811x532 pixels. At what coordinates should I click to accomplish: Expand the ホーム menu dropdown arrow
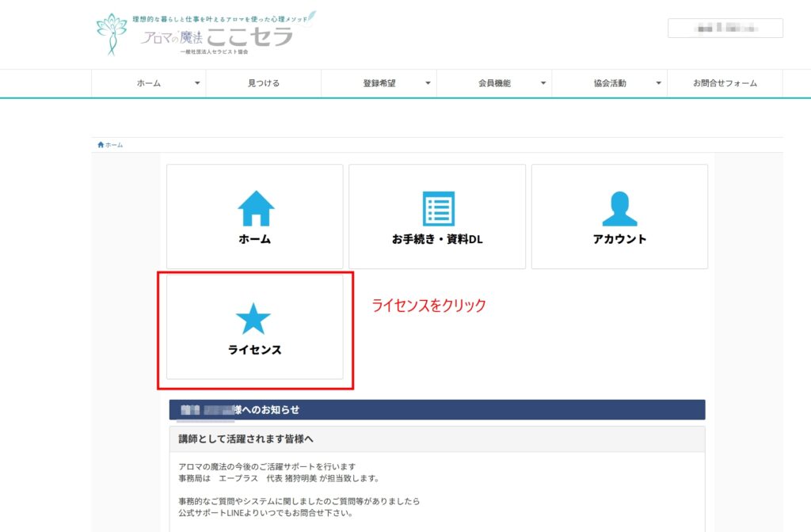click(x=197, y=83)
